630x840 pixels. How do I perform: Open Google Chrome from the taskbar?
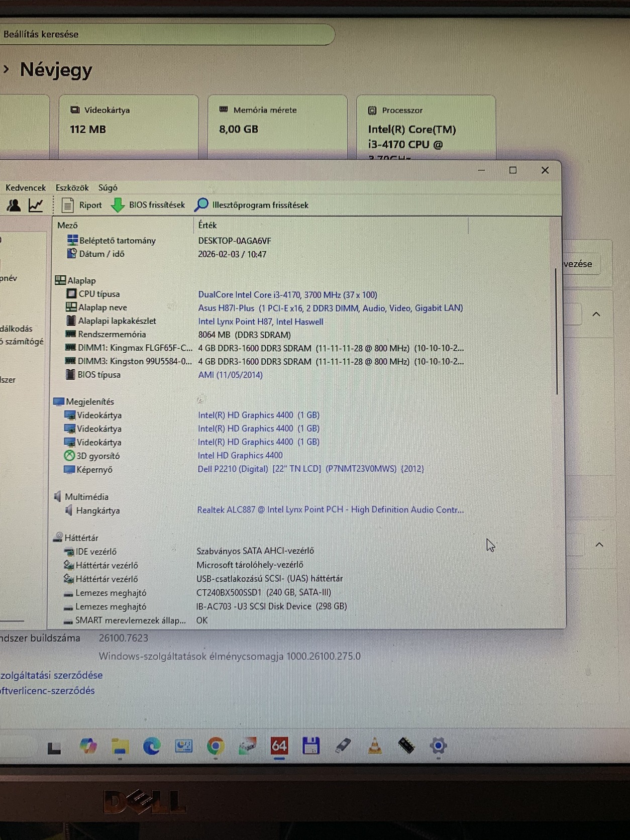(x=216, y=746)
